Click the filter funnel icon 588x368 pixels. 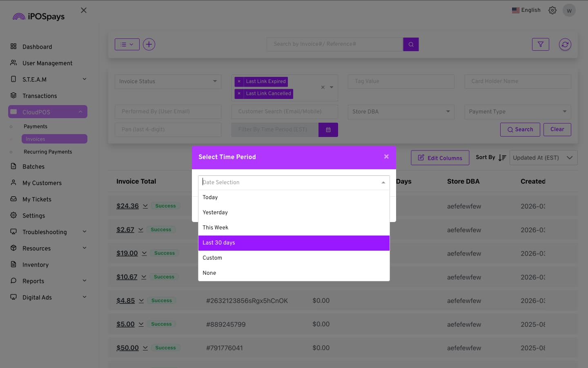[540, 44]
